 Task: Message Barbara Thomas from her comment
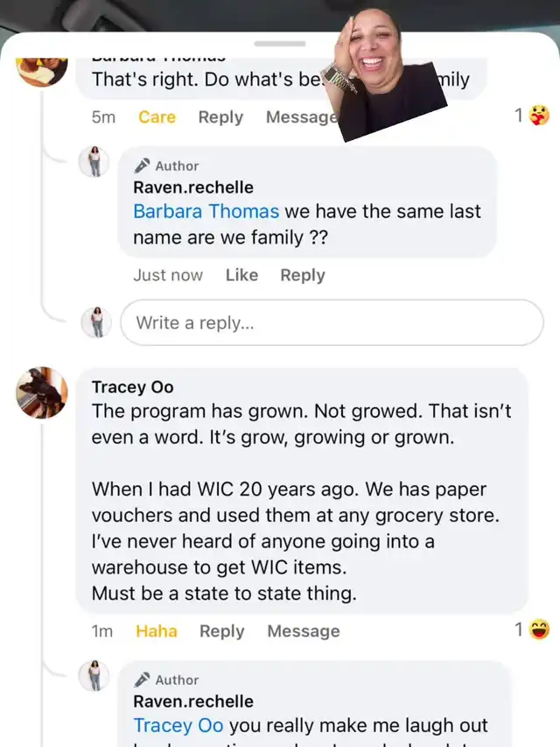click(x=300, y=117)
